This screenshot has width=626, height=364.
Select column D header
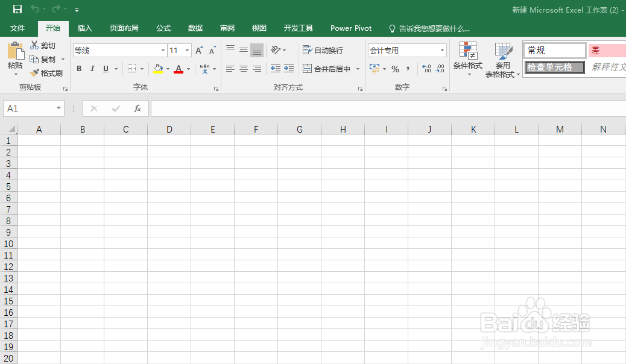pos(169,129)
